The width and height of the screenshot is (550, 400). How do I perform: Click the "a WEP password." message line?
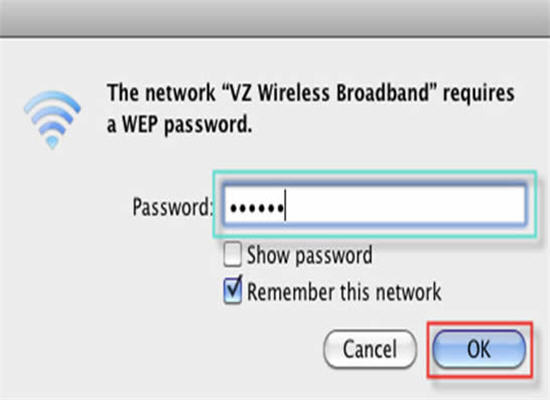point(179,125)
